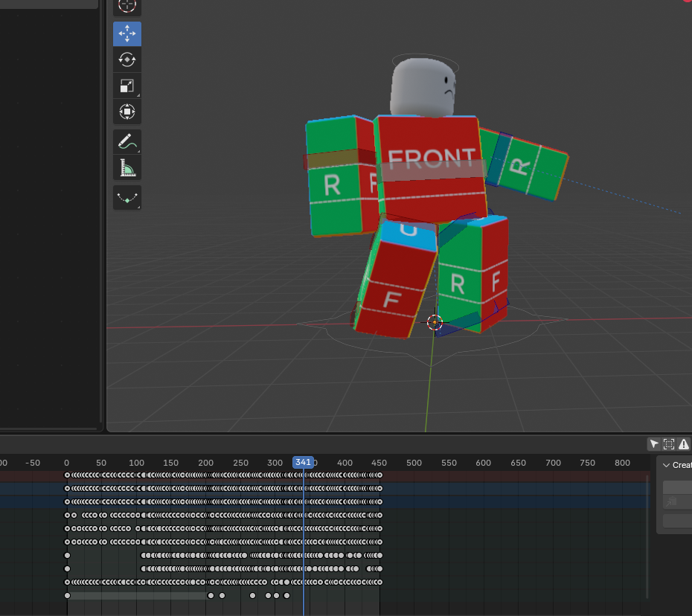Select the character's gray head
692x616 pixels.
423,87
